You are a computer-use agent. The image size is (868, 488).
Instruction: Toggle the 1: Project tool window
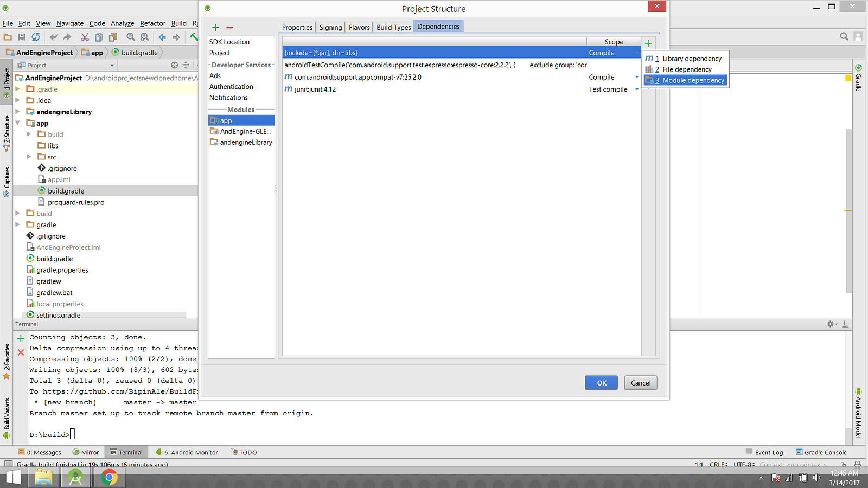(x=7, y=83)
